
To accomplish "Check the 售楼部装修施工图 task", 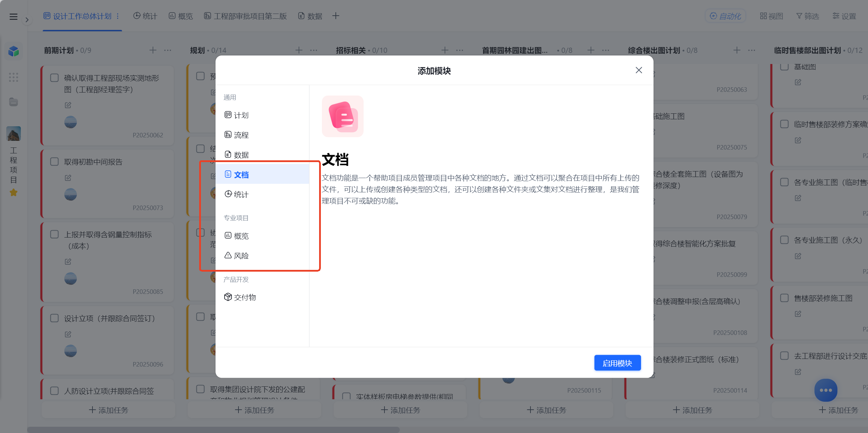I will (x=784, y=298).
